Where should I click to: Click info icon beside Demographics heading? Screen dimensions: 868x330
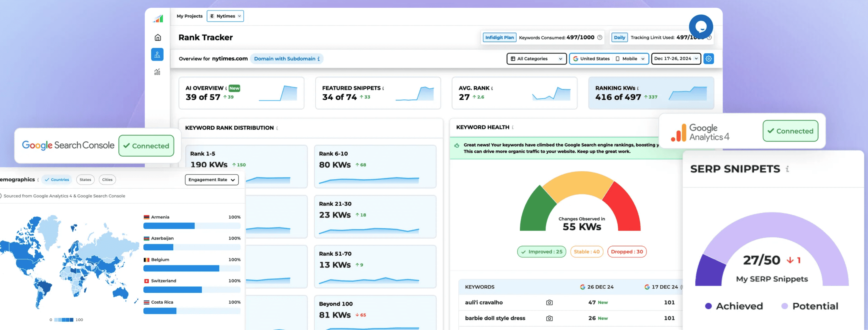tap(38, 180)
